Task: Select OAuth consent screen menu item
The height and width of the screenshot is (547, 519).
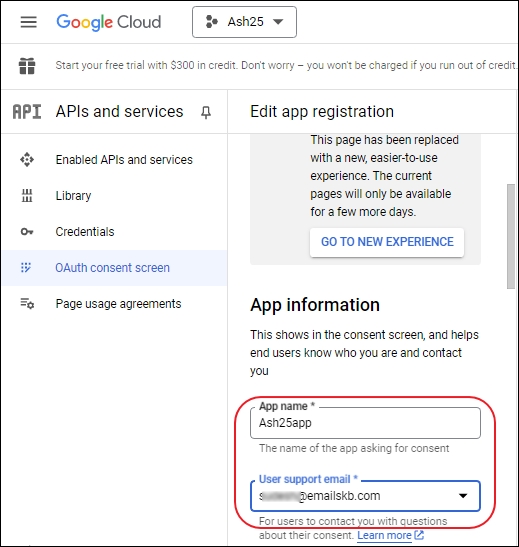Action: [x=114, y=268]
